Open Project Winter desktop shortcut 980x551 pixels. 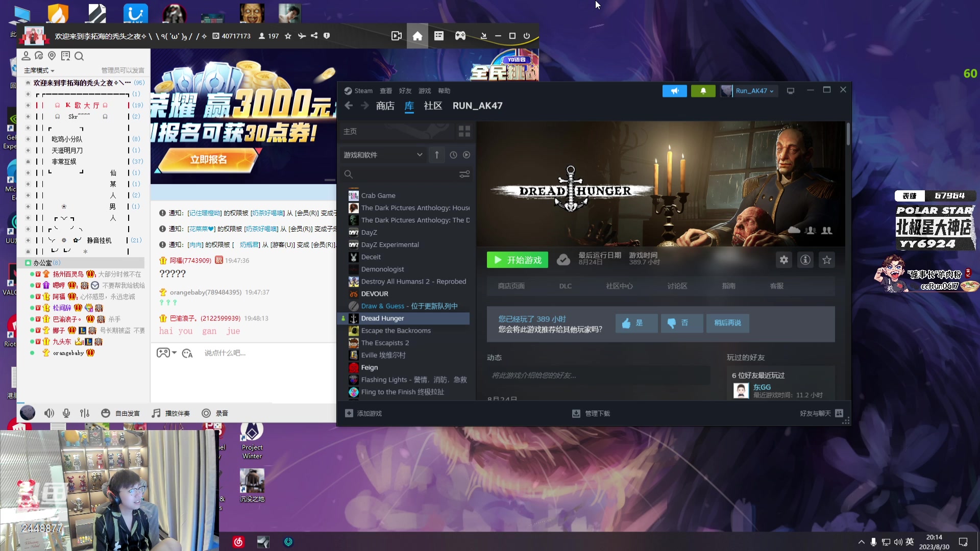[x=252, y=441]
